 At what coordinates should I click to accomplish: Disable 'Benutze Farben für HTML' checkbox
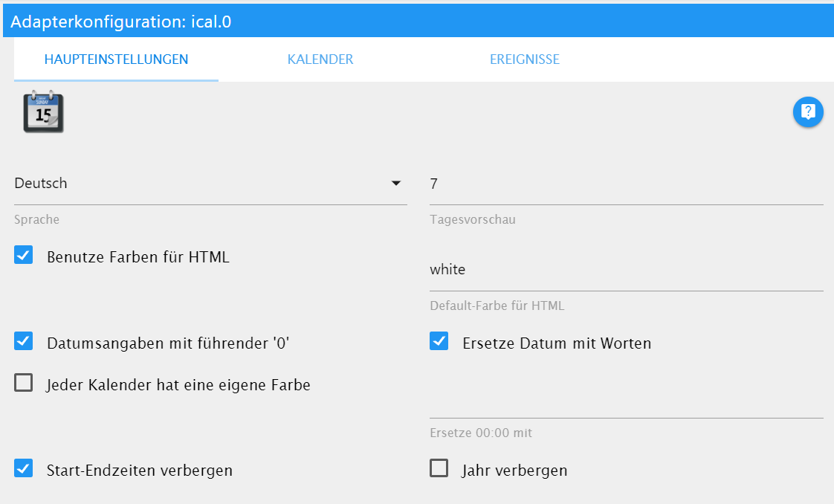24,256
